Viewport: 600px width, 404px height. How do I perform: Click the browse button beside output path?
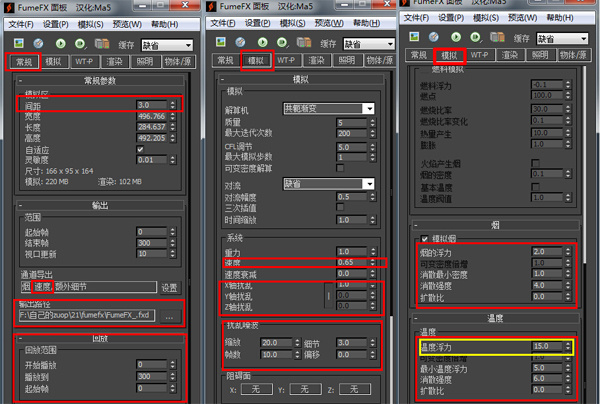[169, 317]
